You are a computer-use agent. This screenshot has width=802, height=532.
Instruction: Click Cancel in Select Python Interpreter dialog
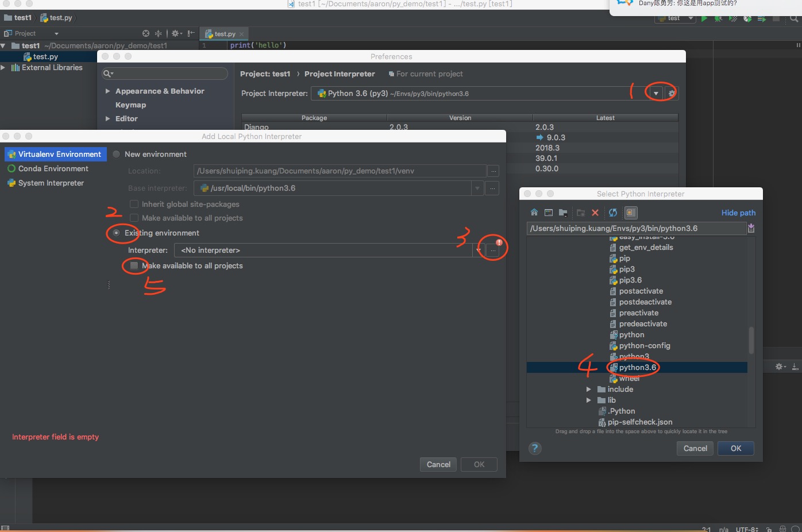coord(695,448)
